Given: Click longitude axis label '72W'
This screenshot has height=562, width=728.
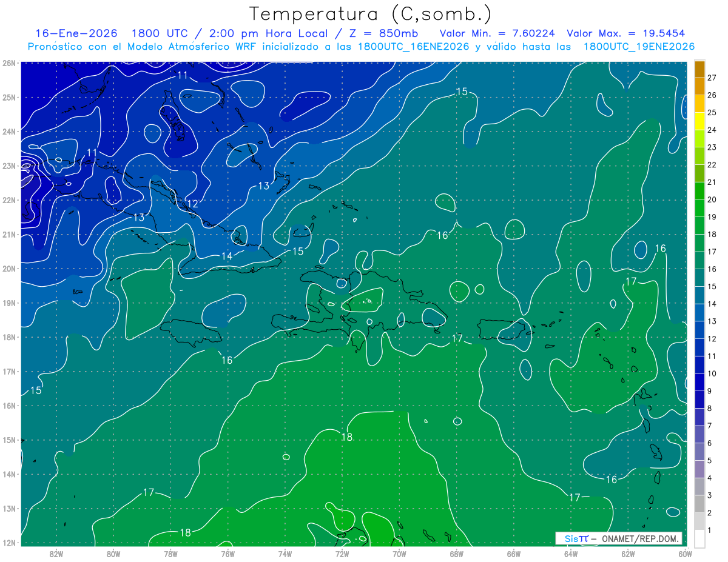Looking at the screenshot, I should tap(342, 554).
